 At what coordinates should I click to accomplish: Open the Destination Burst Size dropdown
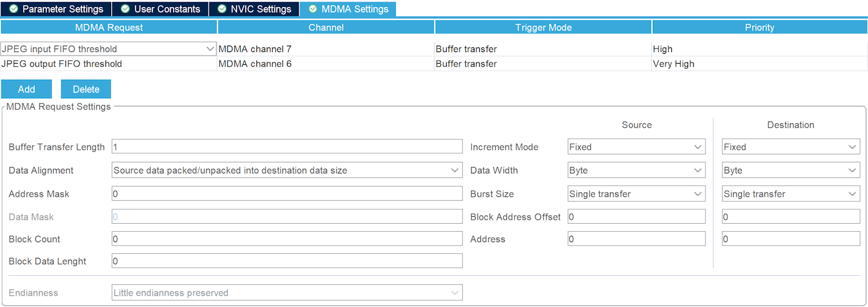(790, 194)
